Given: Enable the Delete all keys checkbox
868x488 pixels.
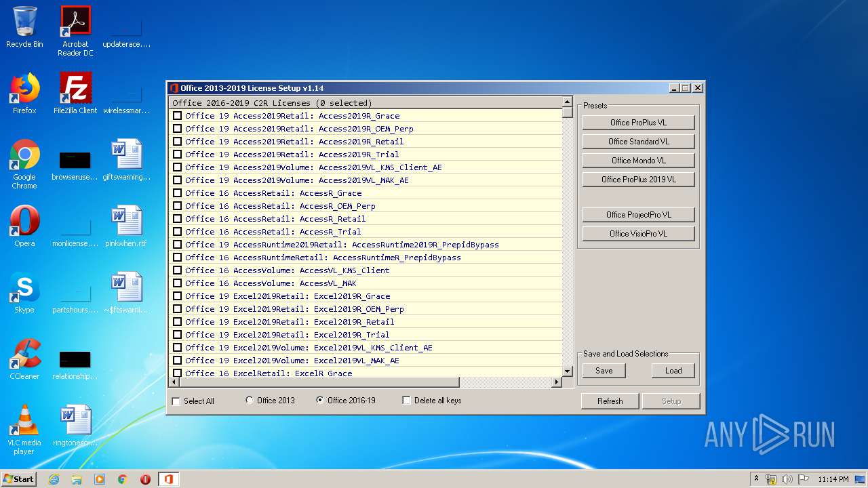Looking at the screenshot, I should [406, 401].
